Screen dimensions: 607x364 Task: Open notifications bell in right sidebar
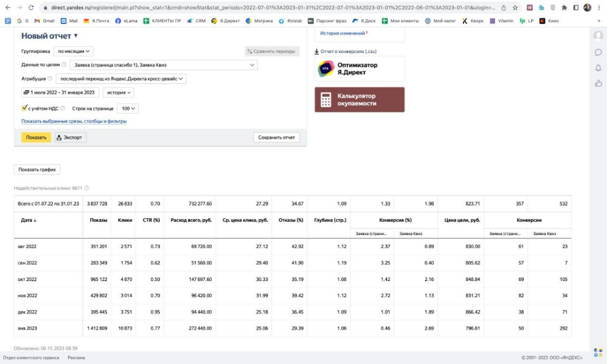coord(598,68)
